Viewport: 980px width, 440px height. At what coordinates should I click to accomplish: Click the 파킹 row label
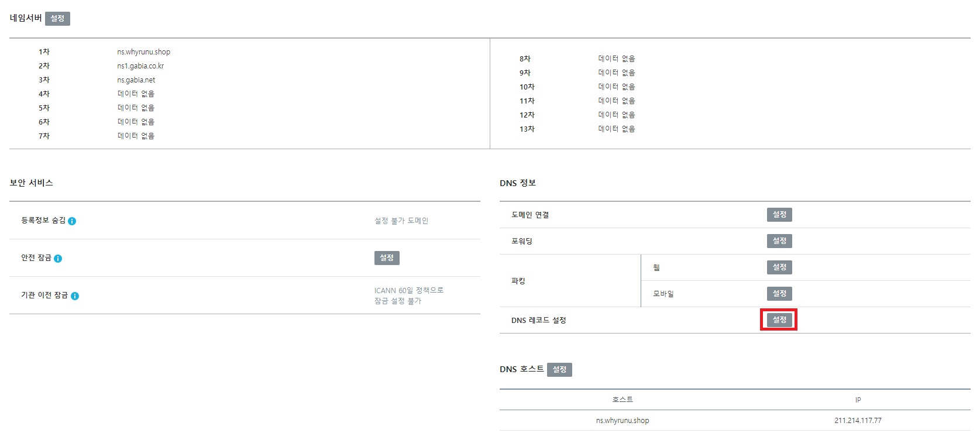pyautogui.click(x=518, y=281)
